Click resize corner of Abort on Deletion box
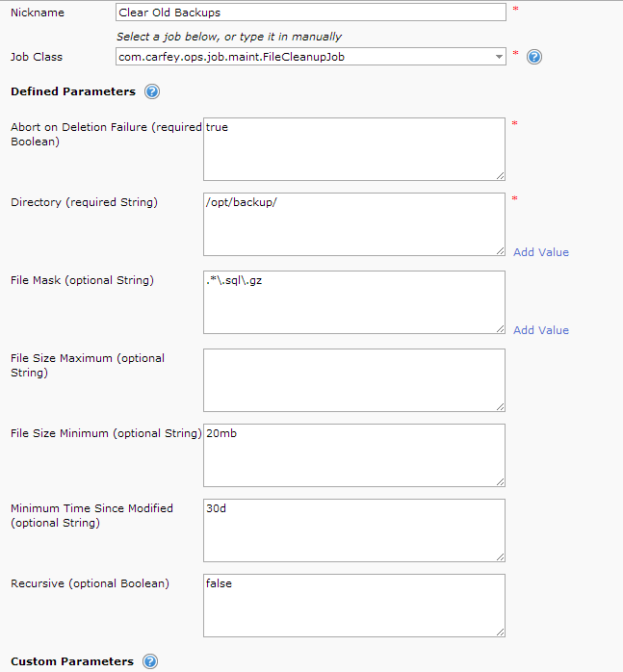This screenshot has width=623, height=672. [x=500, y=175]
